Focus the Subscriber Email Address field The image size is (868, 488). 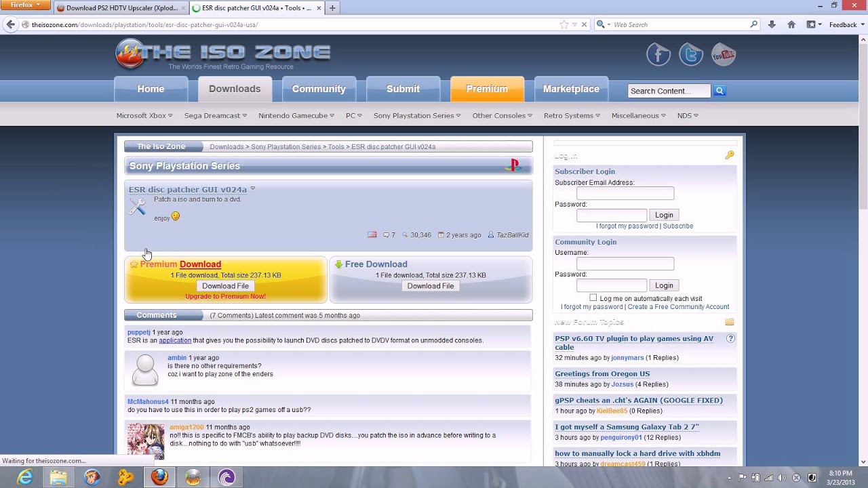(625, 193)
